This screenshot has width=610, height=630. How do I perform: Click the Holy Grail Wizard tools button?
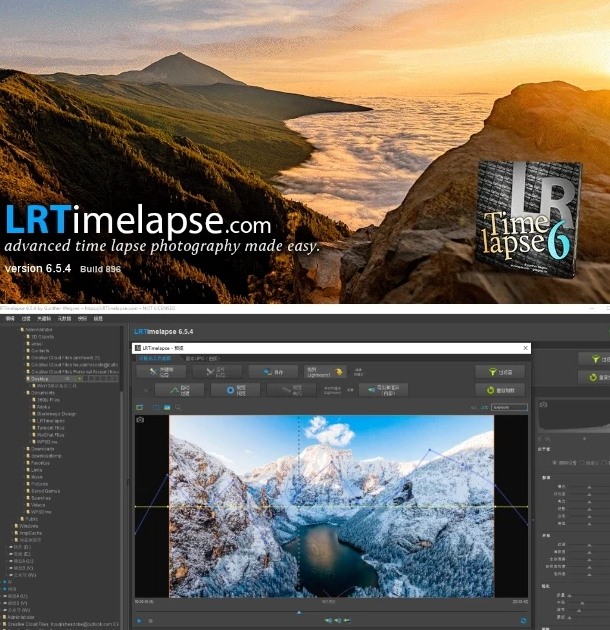217,372
